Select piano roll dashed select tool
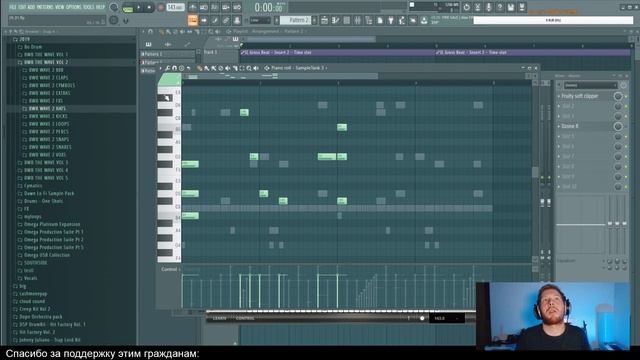The image size is (640, 360). (x=242, y=68)
